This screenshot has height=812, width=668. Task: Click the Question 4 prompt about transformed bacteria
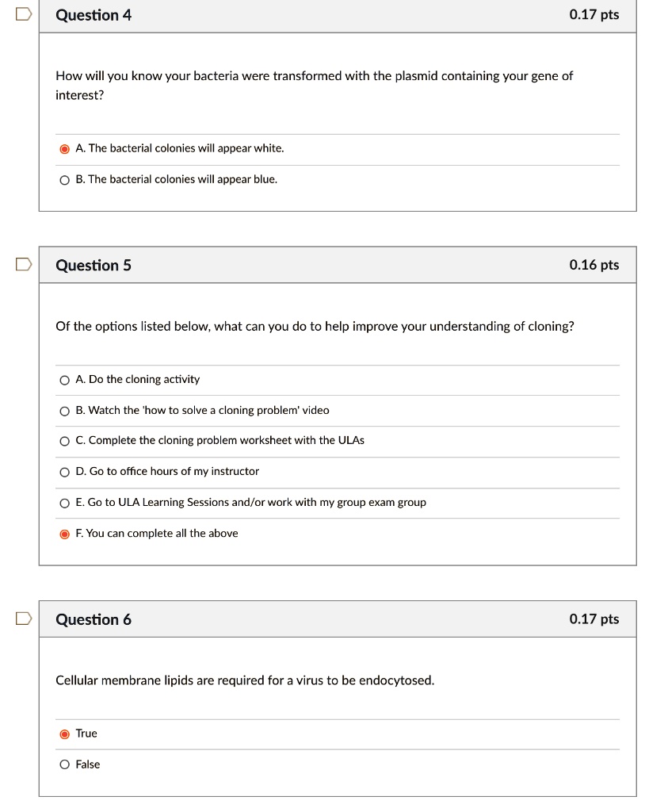(x=314, y=86)
